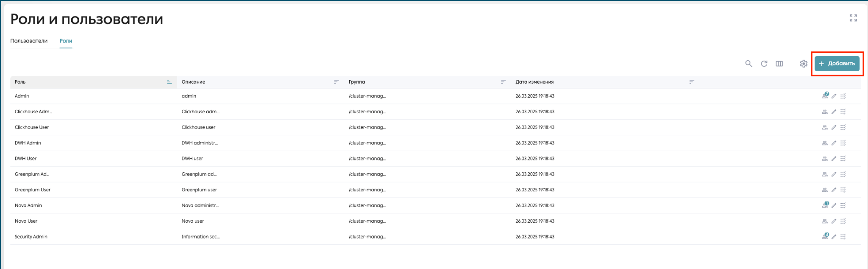Open the column layout icon
This screenshot has width=868, height=269.
pos(779,64)
